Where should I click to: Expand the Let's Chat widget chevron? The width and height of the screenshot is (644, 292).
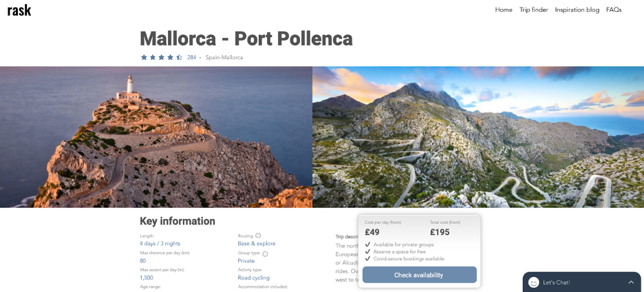tap(631, 282)
